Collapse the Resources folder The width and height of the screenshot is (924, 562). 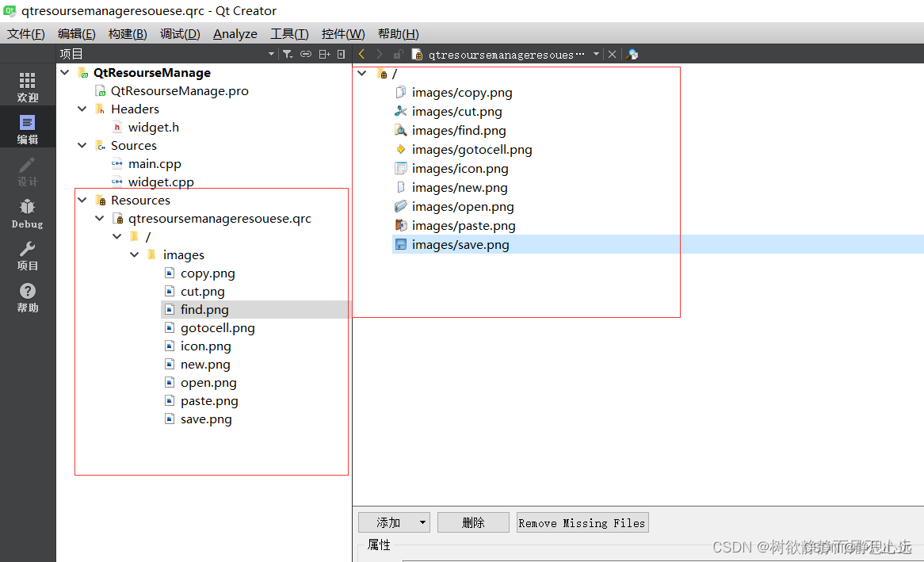click(82, 201)
